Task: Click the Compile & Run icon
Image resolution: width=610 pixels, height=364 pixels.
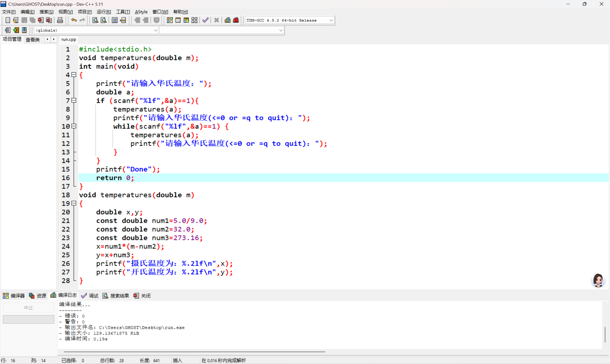Action: (x=186, y=20)
